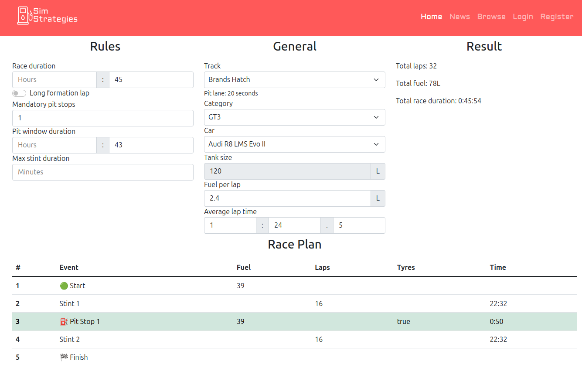Click the Fuel per lap field showing 2.4
The height and width of the screenshot is (392, 582).
(x=287, y=198)
